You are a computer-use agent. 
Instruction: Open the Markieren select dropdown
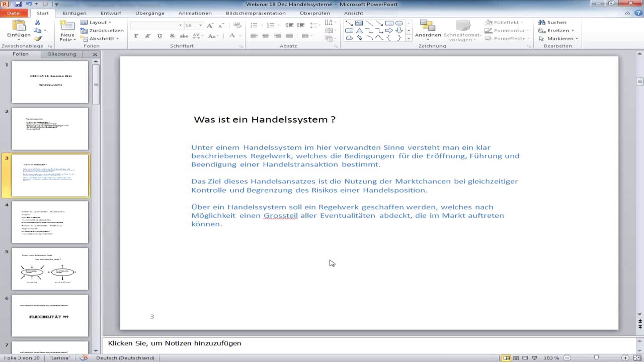click(558, 39)
